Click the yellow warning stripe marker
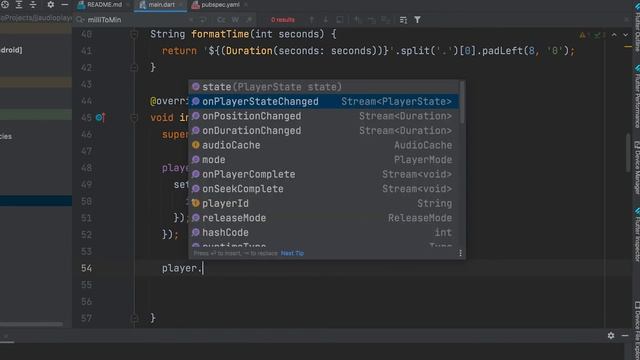The image size is (640, 360). (628, 47)
